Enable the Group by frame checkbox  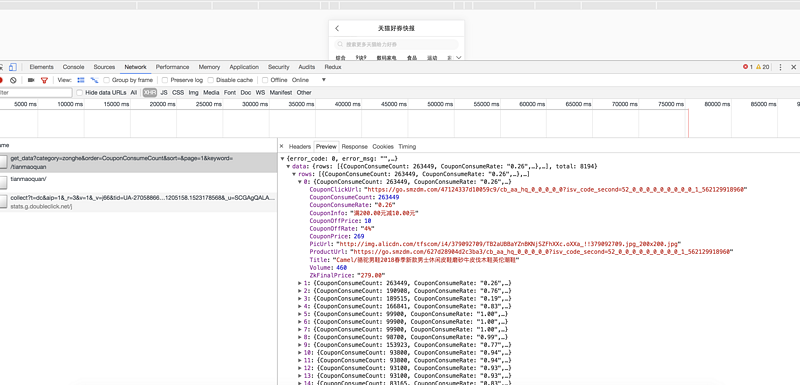pyautogui.click(x=107, y=80)
